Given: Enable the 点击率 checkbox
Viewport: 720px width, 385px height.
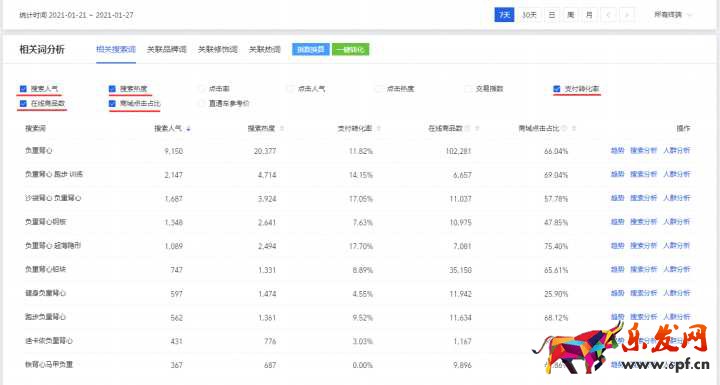Looking at the screenshot, I should click(202, 89).
